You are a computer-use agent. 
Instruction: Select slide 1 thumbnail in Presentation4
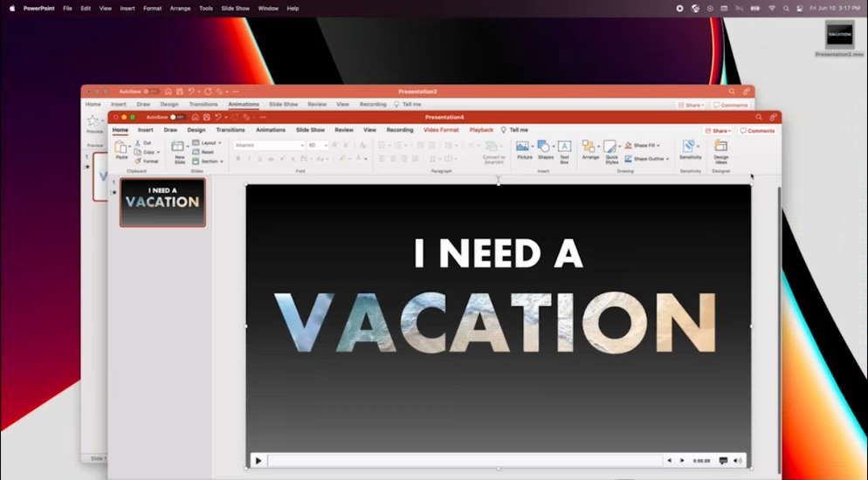click(x=162, y=202)
